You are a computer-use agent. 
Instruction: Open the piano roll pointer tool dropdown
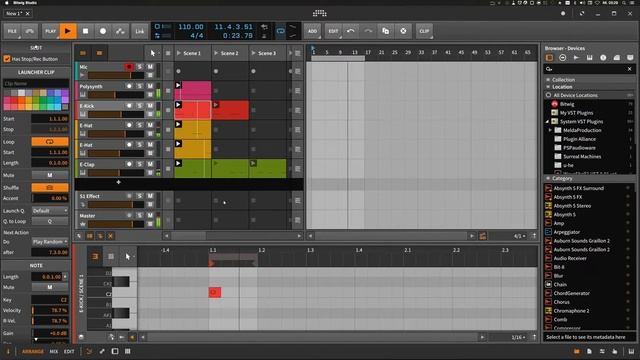click(x=129, y=256)
